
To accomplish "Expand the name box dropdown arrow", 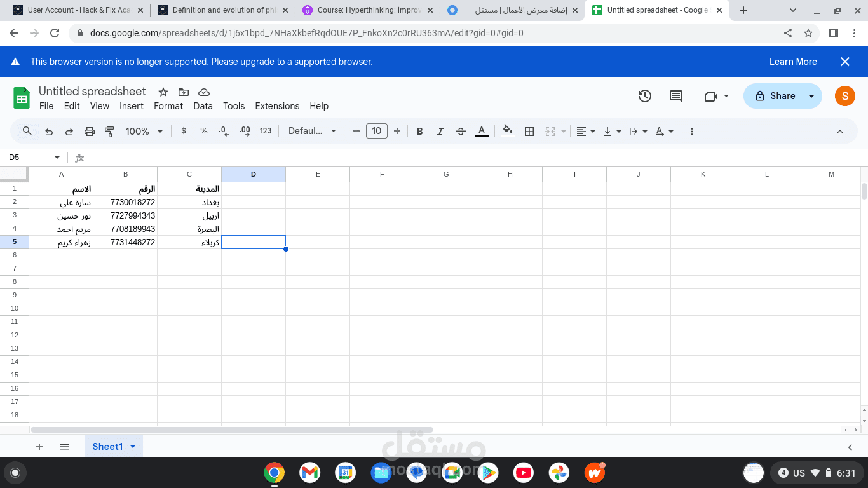I will (x=57, y=158).
